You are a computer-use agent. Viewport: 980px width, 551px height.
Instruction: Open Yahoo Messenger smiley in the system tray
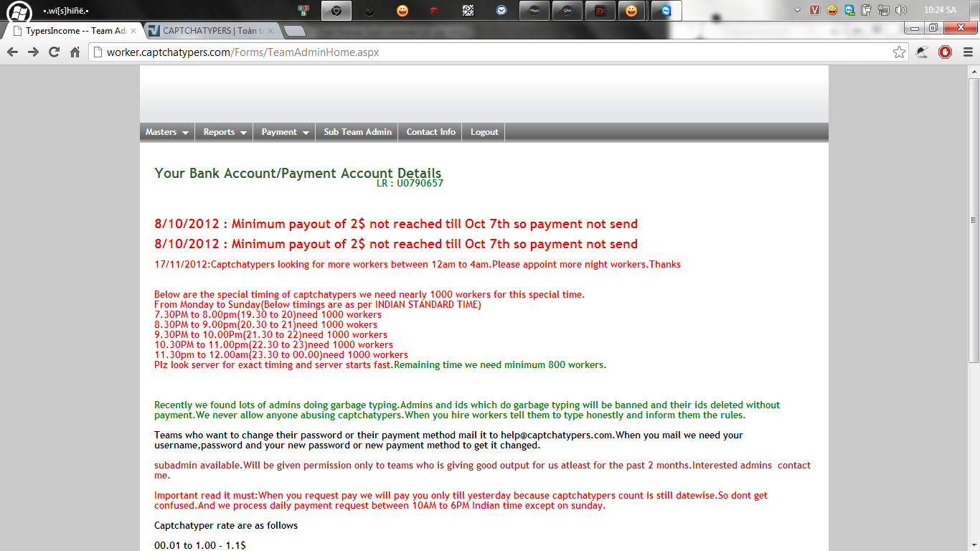pos(832,10)
